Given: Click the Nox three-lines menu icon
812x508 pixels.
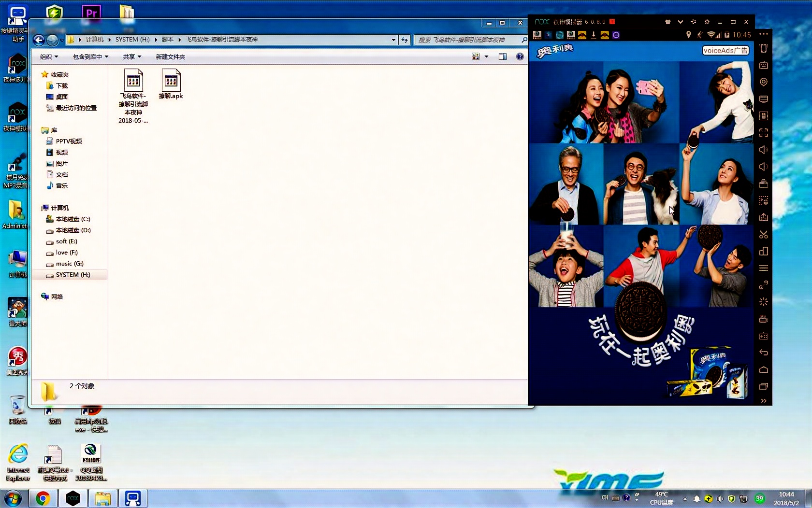Looking at the screenshot, I should (x=764, y=268).
